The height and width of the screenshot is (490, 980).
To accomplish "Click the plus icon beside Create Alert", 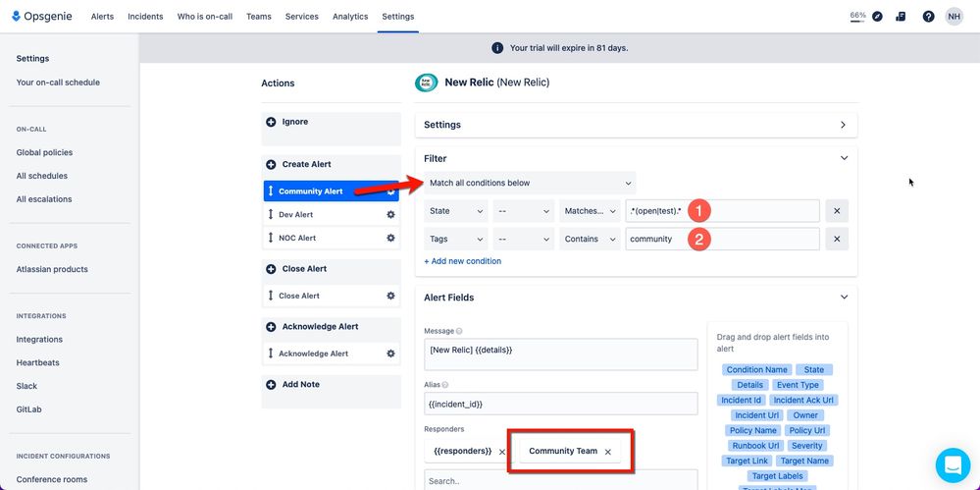I will click(x=271, y=165).
